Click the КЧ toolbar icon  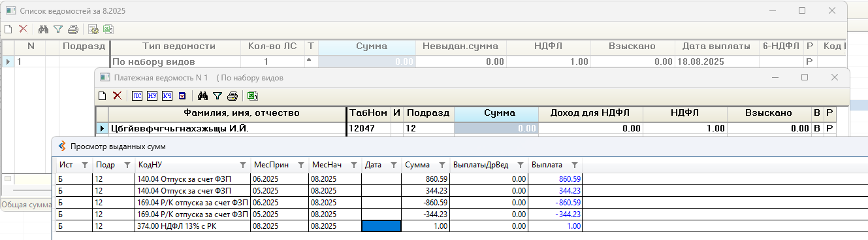[167, 95]
